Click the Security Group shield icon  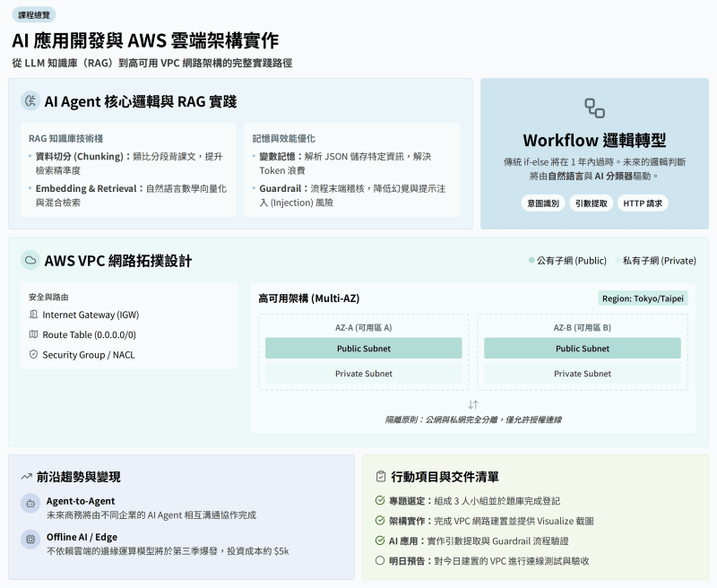tap(33, 354)
